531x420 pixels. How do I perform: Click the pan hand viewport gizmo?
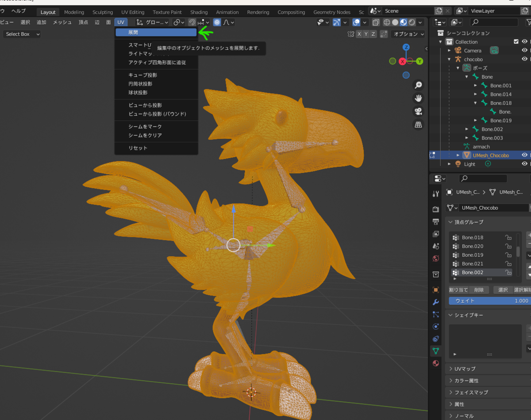click(418, 98)
